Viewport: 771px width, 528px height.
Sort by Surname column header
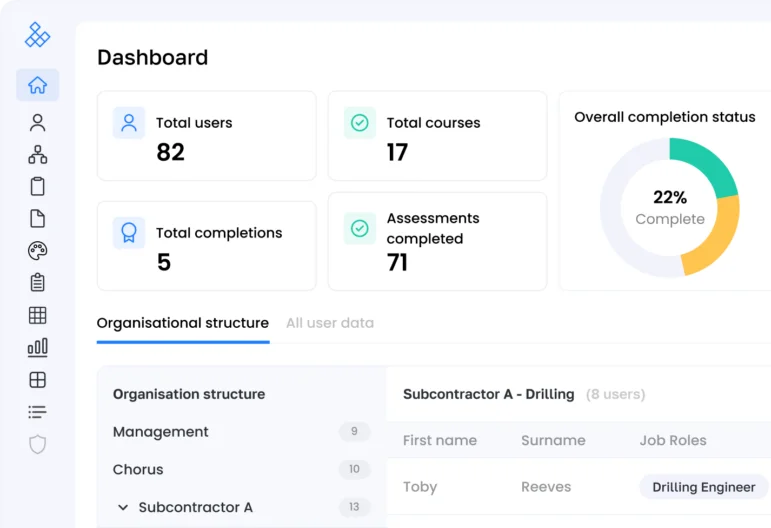pyautogui.click(x=553, y=440)
